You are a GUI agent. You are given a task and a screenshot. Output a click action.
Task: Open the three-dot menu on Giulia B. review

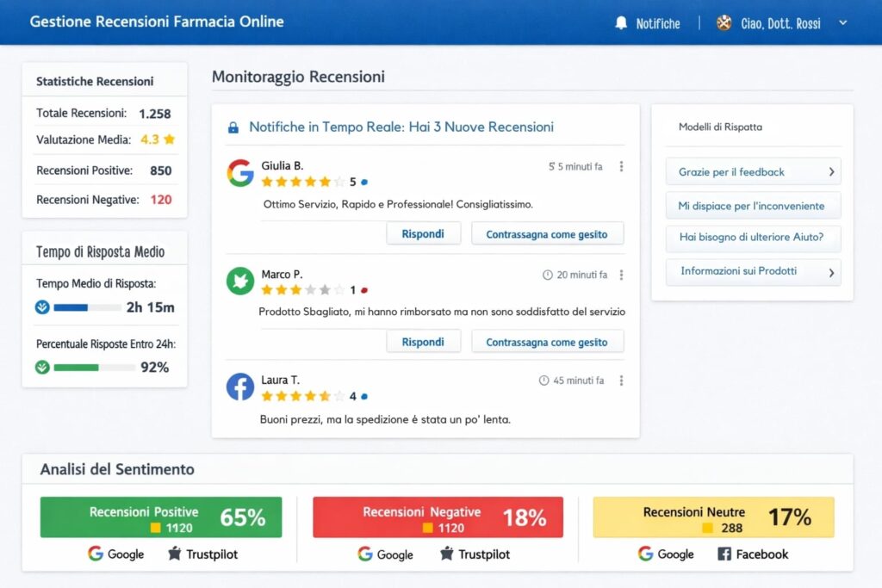pyautogui.click(x=621, y=166)
